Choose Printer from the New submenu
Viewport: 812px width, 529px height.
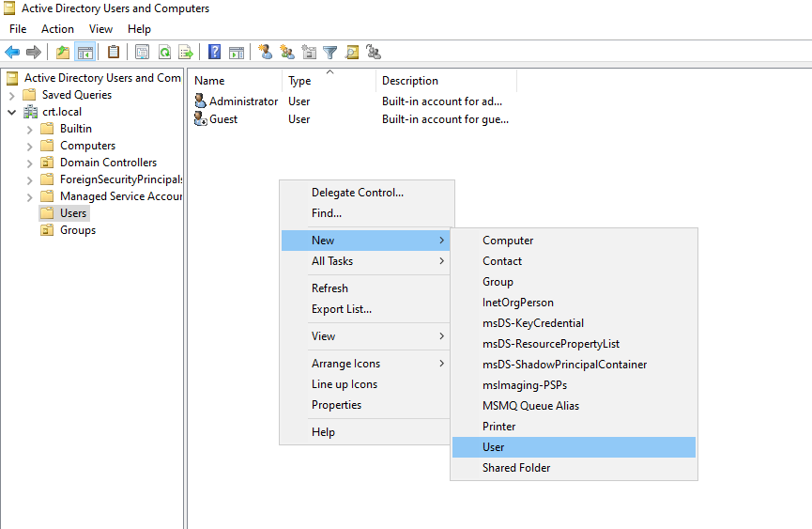point(574,427)
